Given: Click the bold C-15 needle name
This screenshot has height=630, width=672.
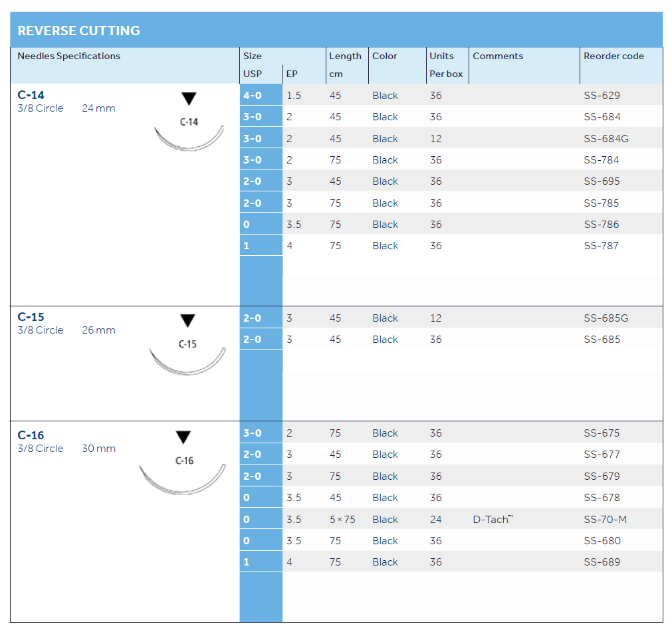Looking at the screenshot, I should pos(31,317).
